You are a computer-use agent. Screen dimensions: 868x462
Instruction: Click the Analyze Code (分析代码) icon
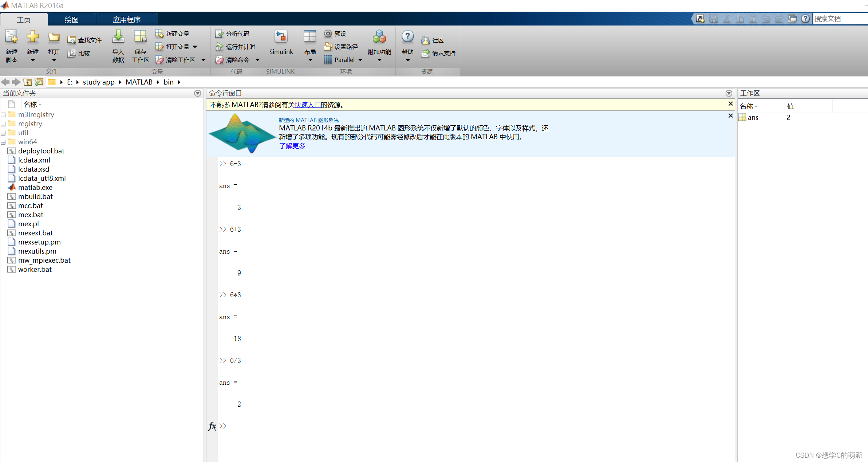click(x=219, y=34)
